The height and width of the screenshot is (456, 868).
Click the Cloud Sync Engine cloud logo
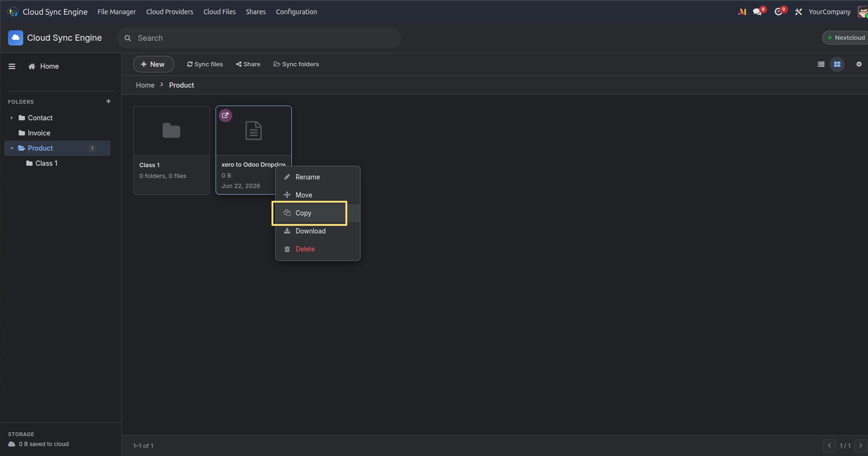pyautogui.click(x=16, y=38)
